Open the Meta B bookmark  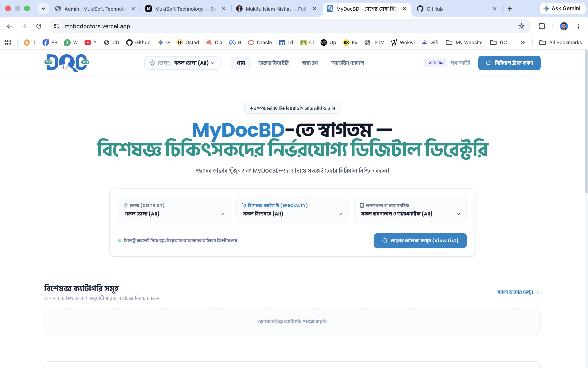click(x=235, y=42)
